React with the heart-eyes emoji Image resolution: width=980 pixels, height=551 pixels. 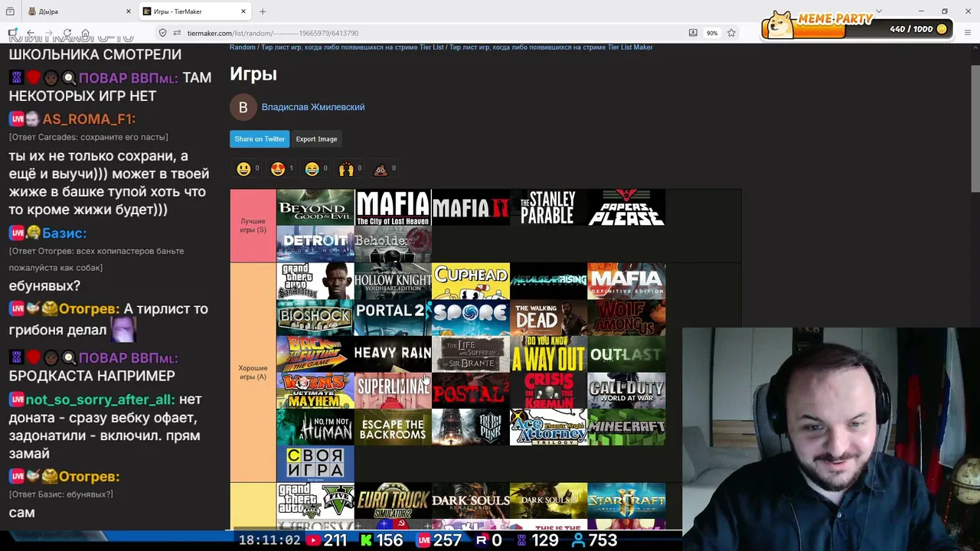278,169
